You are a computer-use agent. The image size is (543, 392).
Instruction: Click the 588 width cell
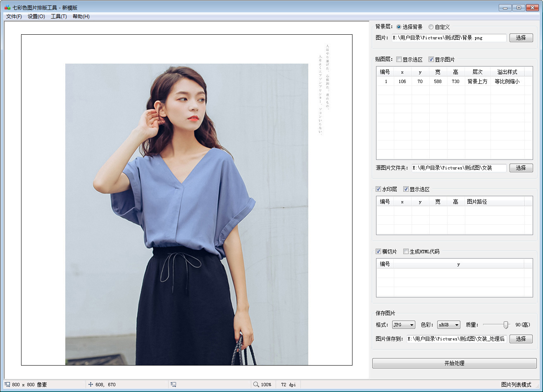point(438,81)
